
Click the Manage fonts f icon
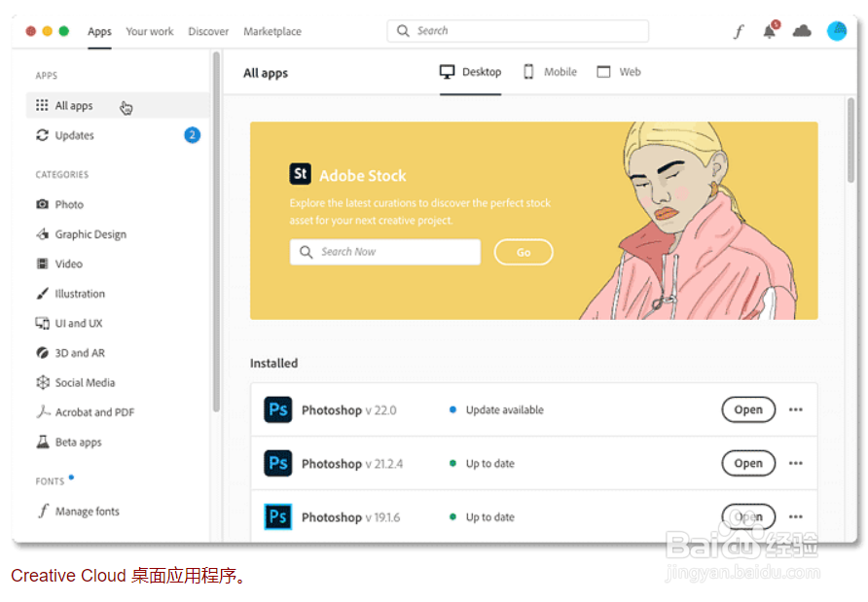(43, 511)
